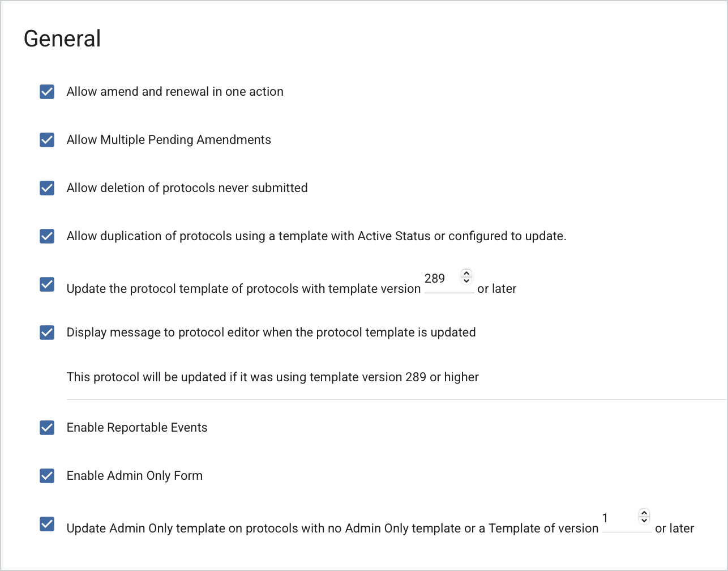Uncheck the amend and renewal checkbox

(x=47, y=92)
